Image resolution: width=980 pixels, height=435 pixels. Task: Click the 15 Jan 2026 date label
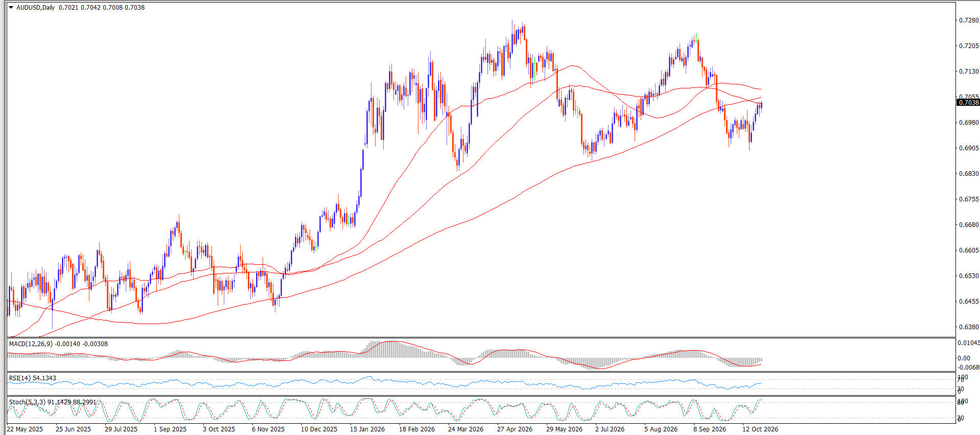(367, 429)
